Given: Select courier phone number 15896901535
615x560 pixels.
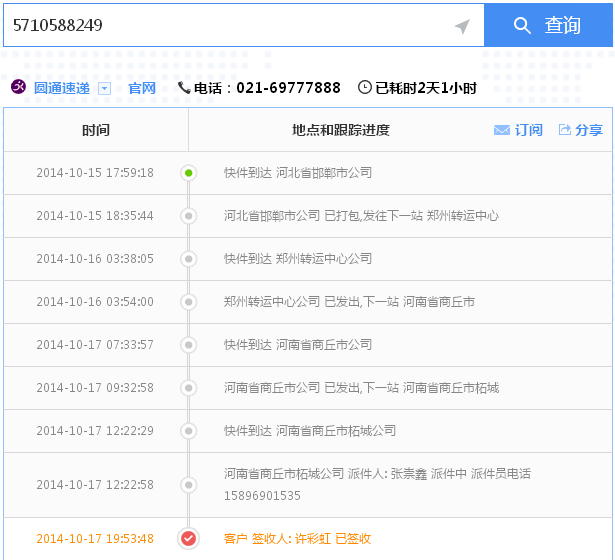Looking at the screenshot, I should pyautogui.click(x=262, y=496).
